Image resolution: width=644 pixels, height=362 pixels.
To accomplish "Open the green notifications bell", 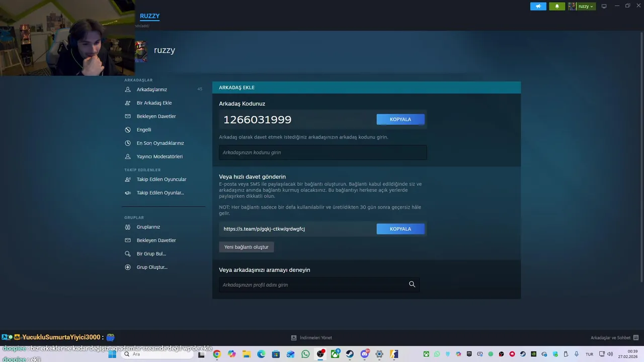I will (x=557, y=6).
